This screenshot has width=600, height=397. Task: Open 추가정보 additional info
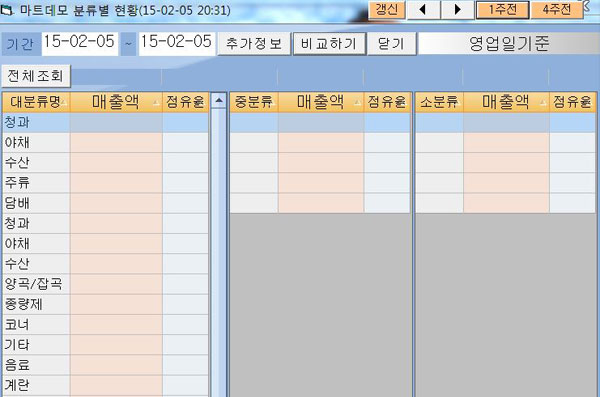[x=254, y=44]
